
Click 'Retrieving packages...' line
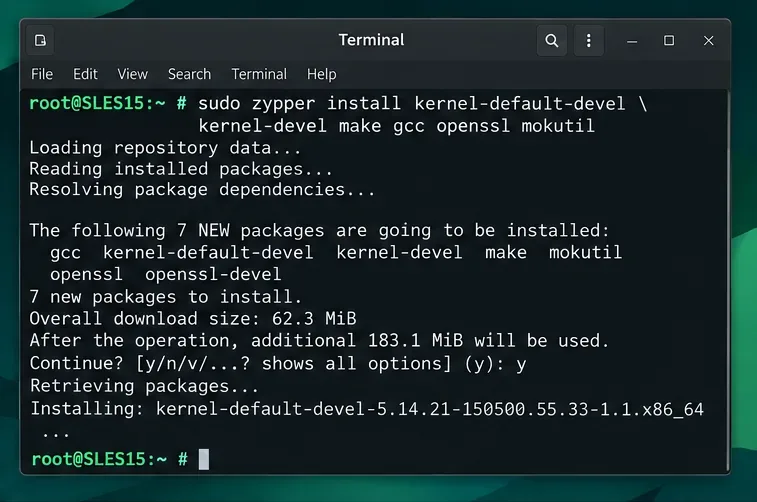(x=144, y=386)
